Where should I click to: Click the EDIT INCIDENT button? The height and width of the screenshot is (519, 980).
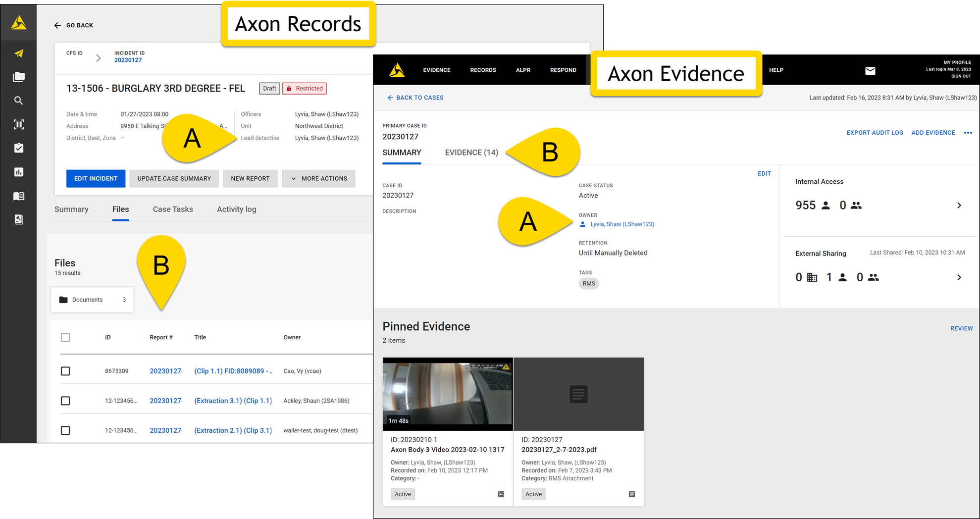pos(96,178)
